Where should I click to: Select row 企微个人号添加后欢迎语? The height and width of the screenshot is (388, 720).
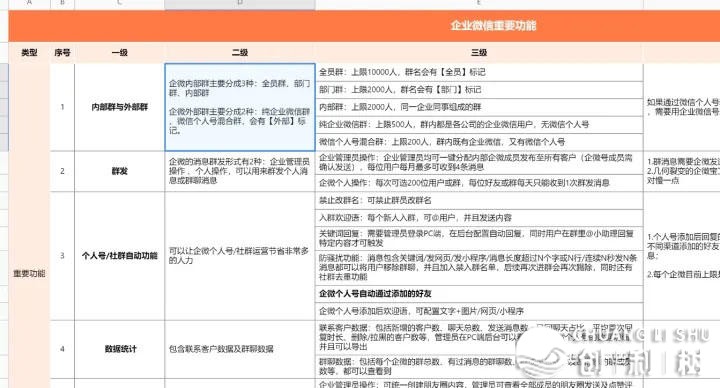(479, 311)
